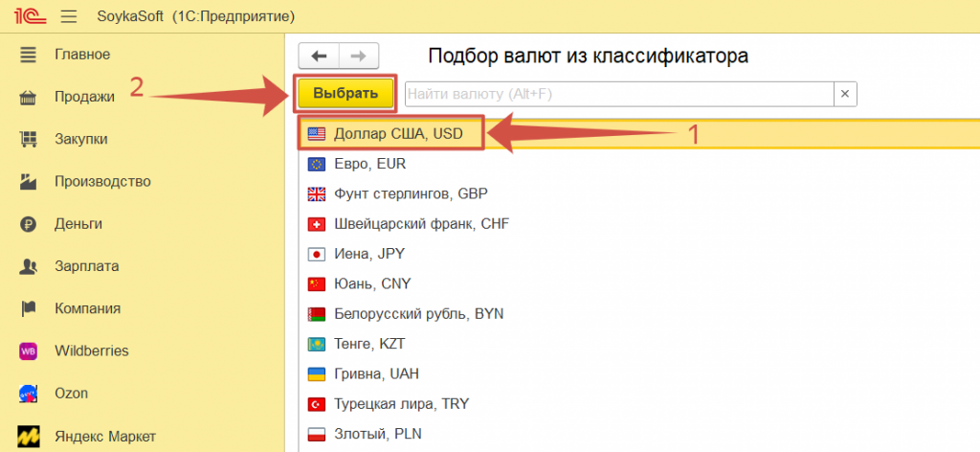Navigate to the Производство section

click(x=102, y=181)
